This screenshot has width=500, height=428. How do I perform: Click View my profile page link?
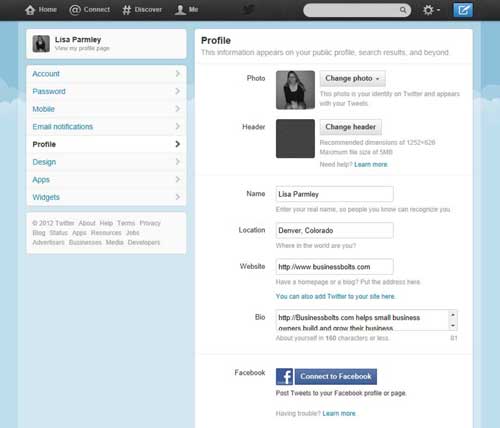coord(82,48)
